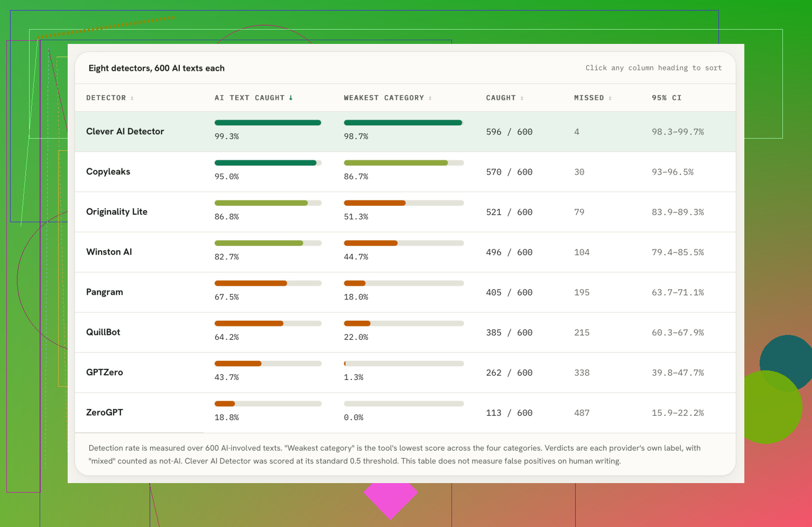The height and width of the screenshot is (527, 812).
Task: Click the 83.9–89.3% confidence interval
Action: [x=678, y=212]
